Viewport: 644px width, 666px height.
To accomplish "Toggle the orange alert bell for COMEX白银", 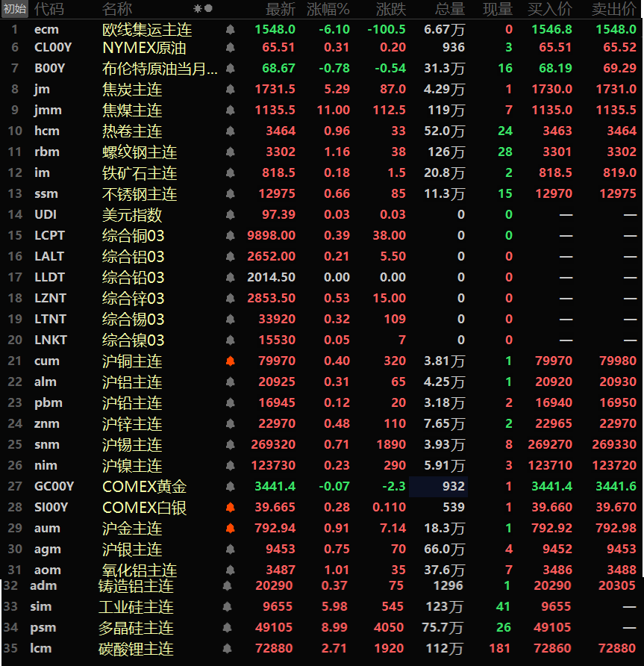I will click(x=230, y=508).
